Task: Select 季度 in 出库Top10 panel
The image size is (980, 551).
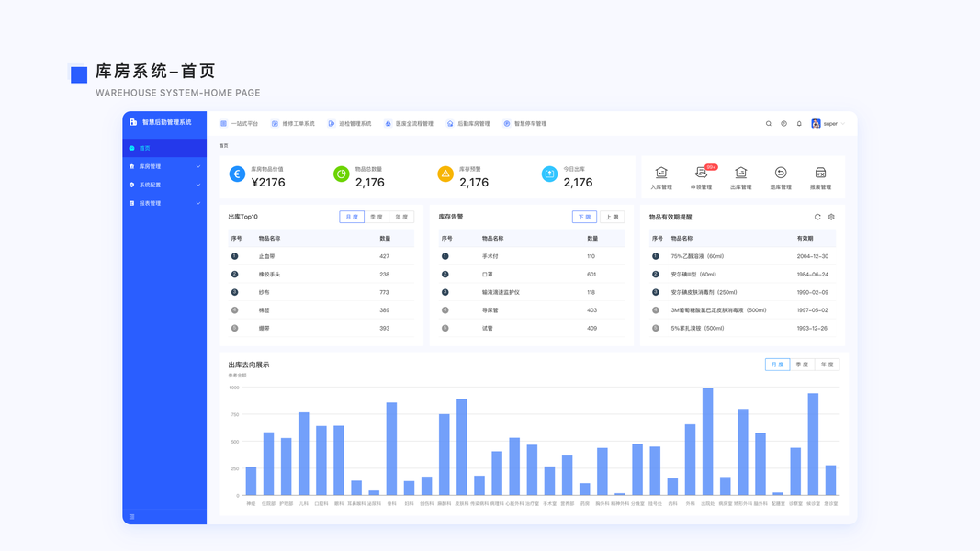Action: click(377, 217)
